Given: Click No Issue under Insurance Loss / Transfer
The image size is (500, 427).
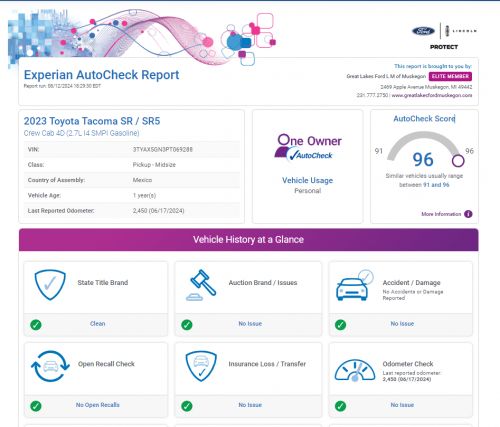Looking at the screenshot, I should [x=250, y=405].
